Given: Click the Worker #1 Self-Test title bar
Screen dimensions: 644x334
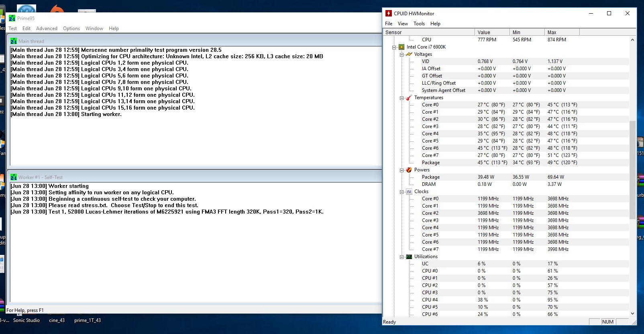Looking at the screenshot, I should click(x=194, y=177).
